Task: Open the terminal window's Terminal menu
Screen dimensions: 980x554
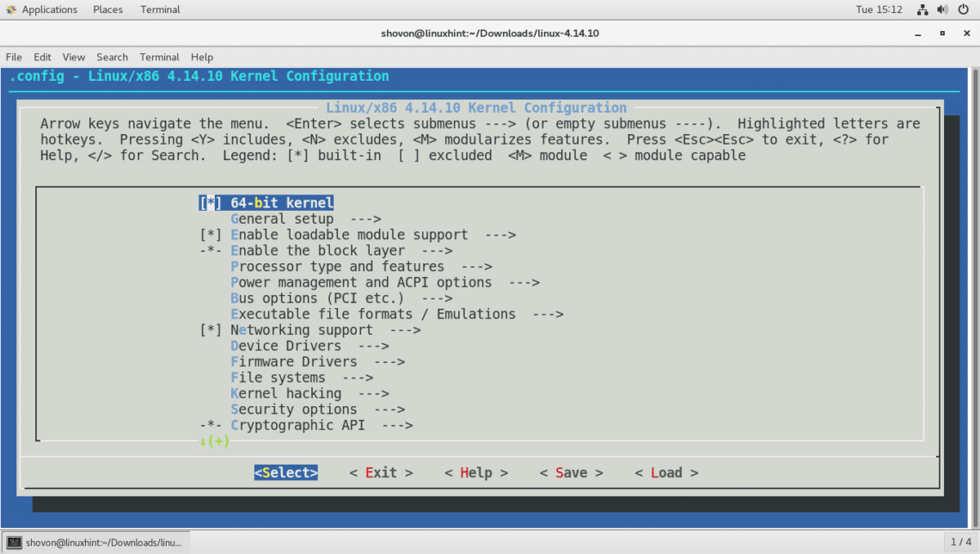Action: point(159,57)
